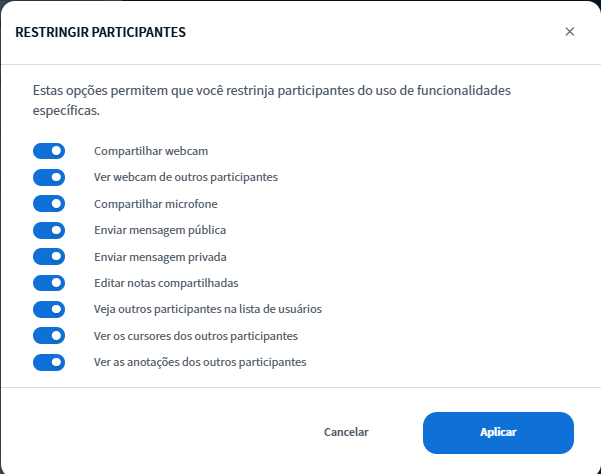Switch off Enviar mensagem pública toggle

point(49,230)
